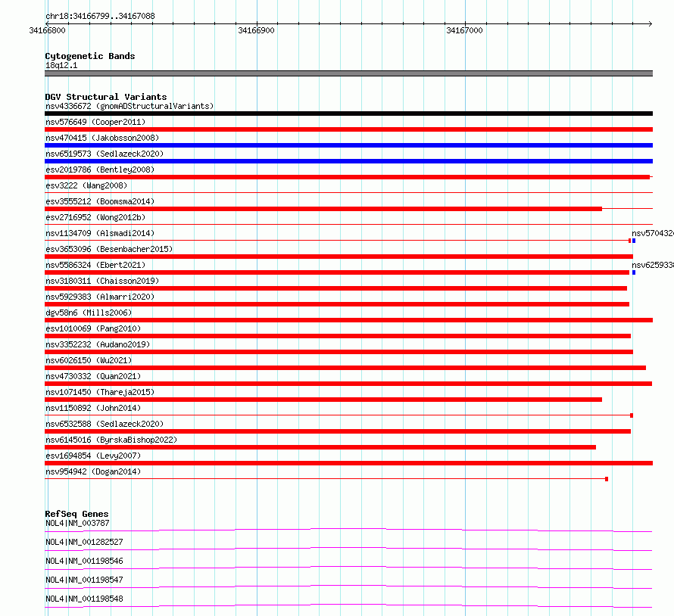The width and height of the screenshot is (674, 616).
Task: Select the Cytogenetic Bands track title
Action: tap(90, 56)
